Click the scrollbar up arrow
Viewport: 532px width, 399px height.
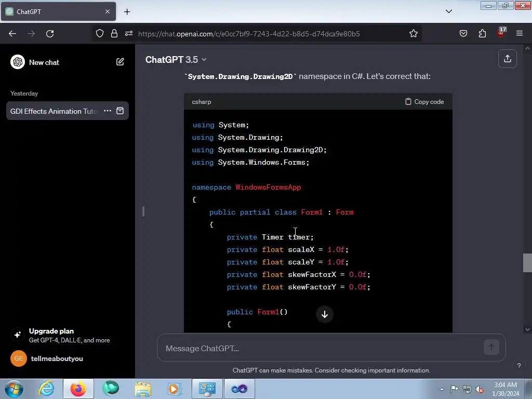tap(527, 49)
